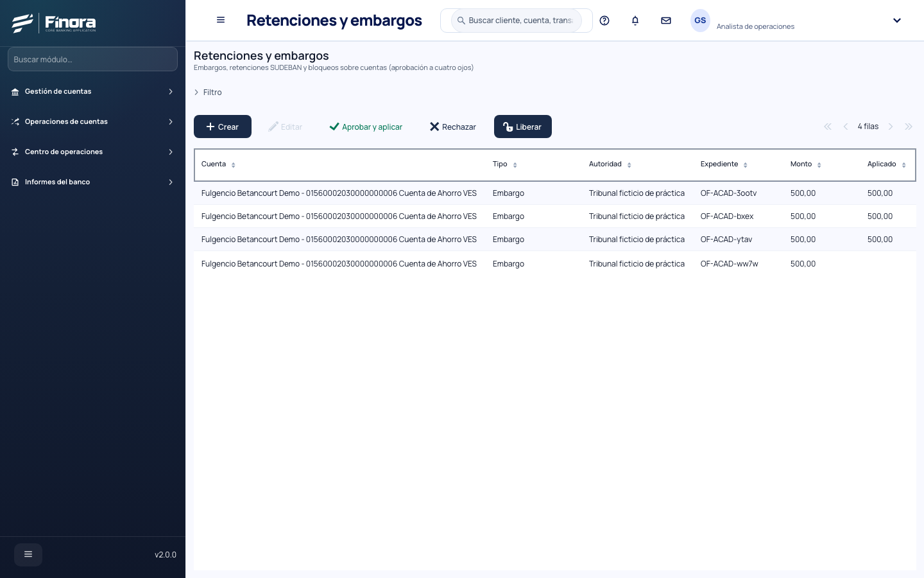The width and height of the screenshot is (924, 578).
Task: Sort by Cuenta column
Action: [234, 165]
